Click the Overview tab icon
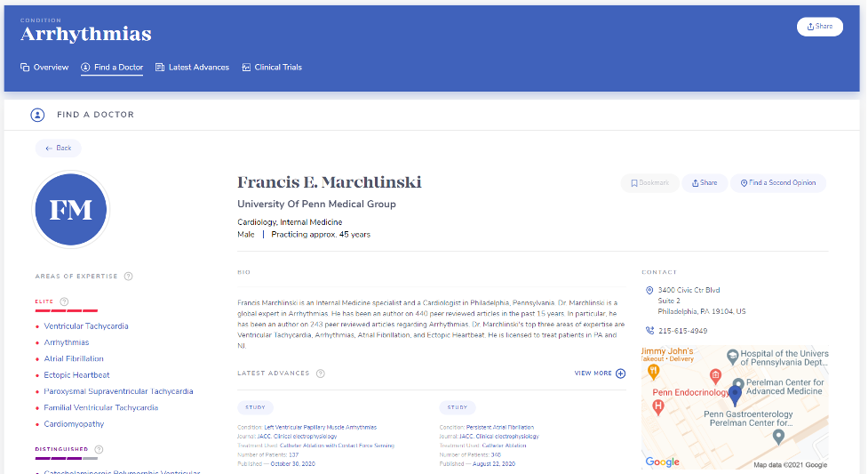Screen dimensions: 868x474 coord(25,67)
